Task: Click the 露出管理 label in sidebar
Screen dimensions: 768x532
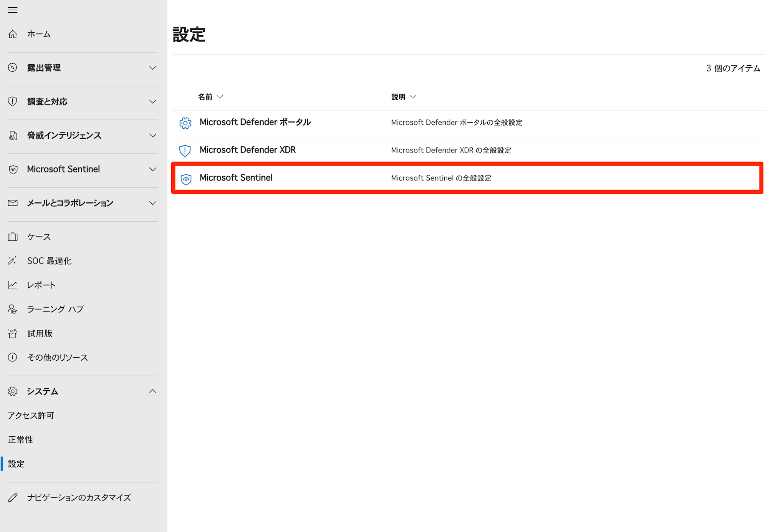Action: [x=44, y=68]
